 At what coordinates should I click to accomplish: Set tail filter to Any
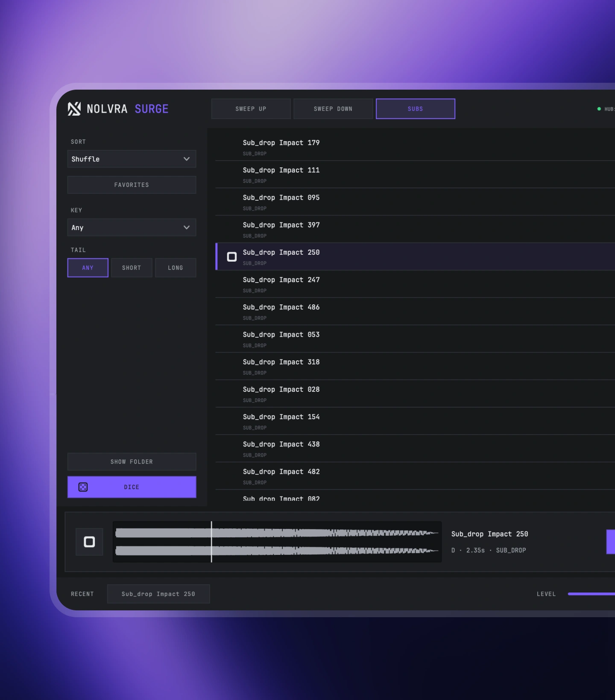click(88, 268)
